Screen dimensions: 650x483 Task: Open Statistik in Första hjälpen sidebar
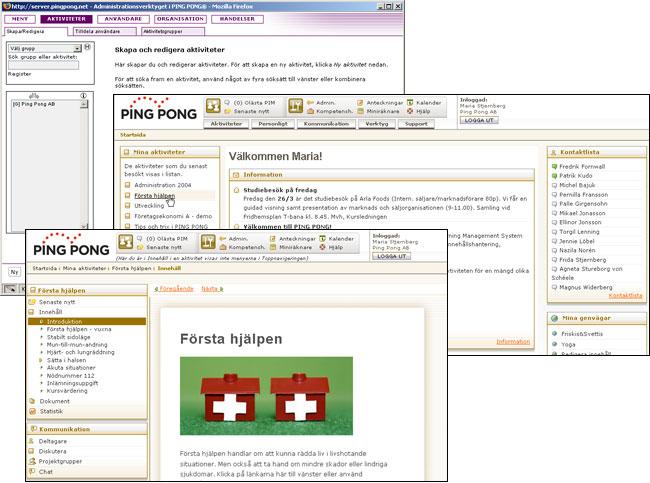[51, 411]
